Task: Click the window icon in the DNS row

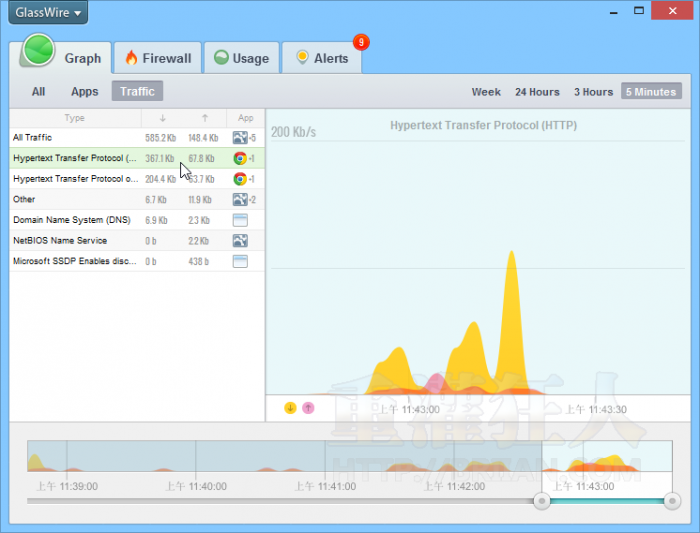Action: pyautogui.click(x=240, y=220)
